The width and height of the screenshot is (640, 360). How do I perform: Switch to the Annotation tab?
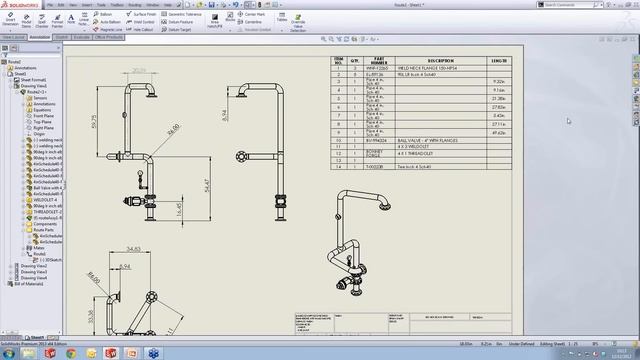tap(40, 38)
